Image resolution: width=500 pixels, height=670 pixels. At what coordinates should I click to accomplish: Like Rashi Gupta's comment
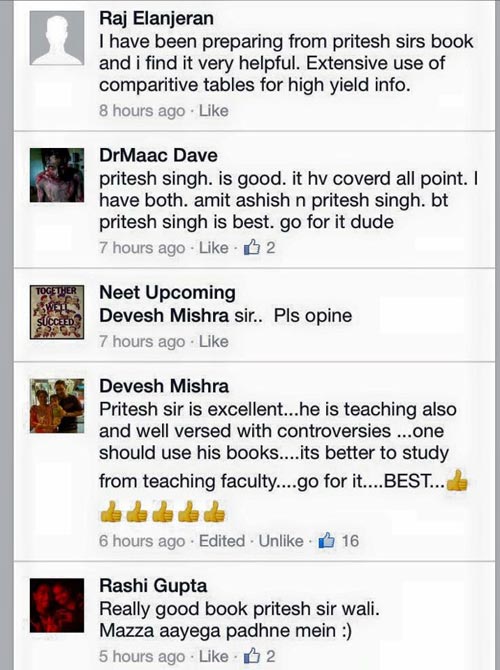click(x=214, y=656)
